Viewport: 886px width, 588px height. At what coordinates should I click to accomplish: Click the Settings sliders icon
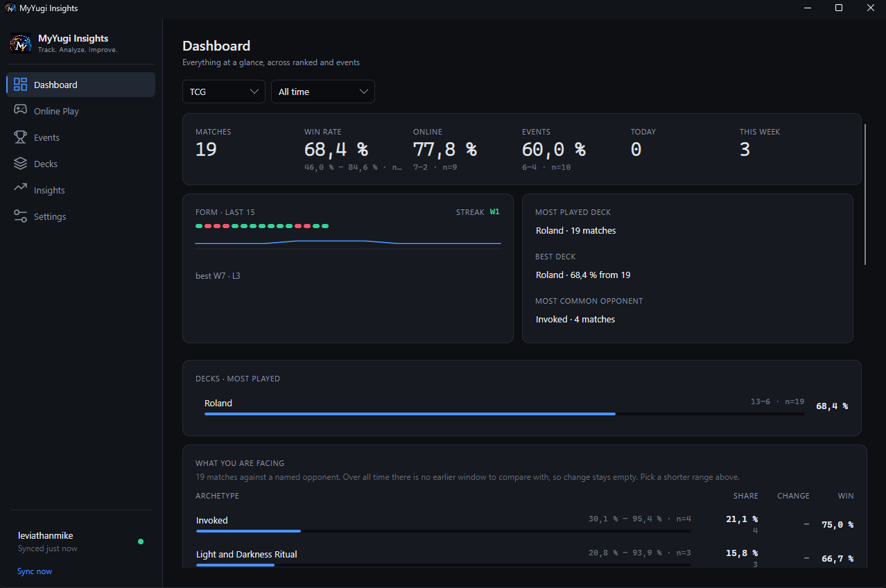[21, 216]
